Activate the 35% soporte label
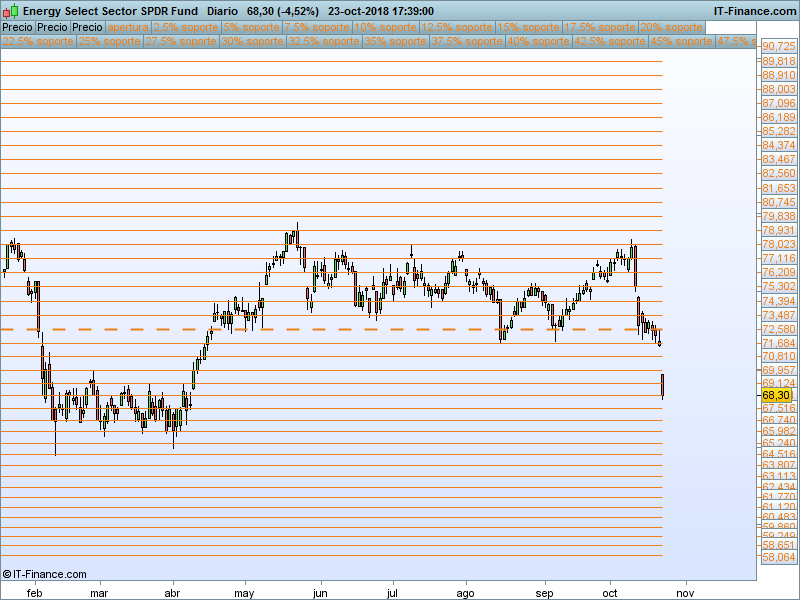The image size is (800, 600). tap(395, 41)
